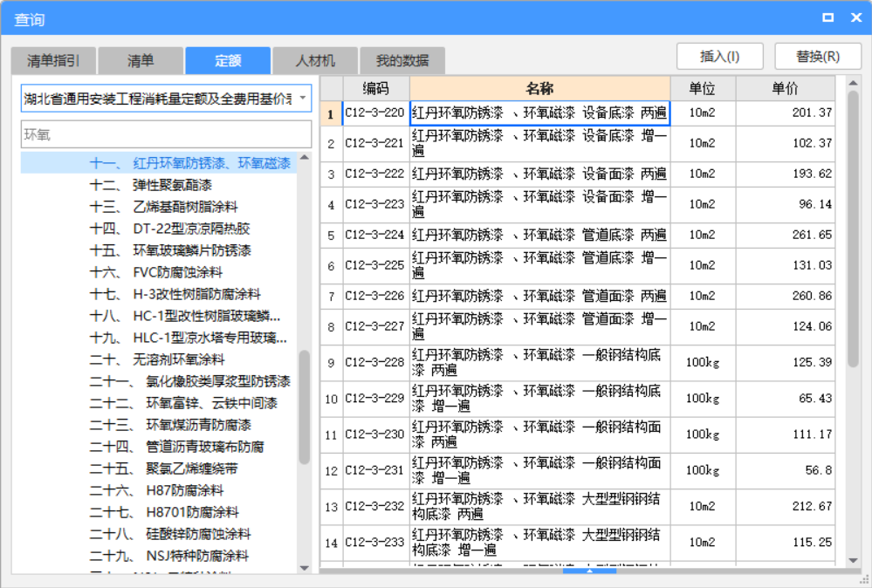
Task: Open the 我的数据 tab
Action: click(402, 60)
